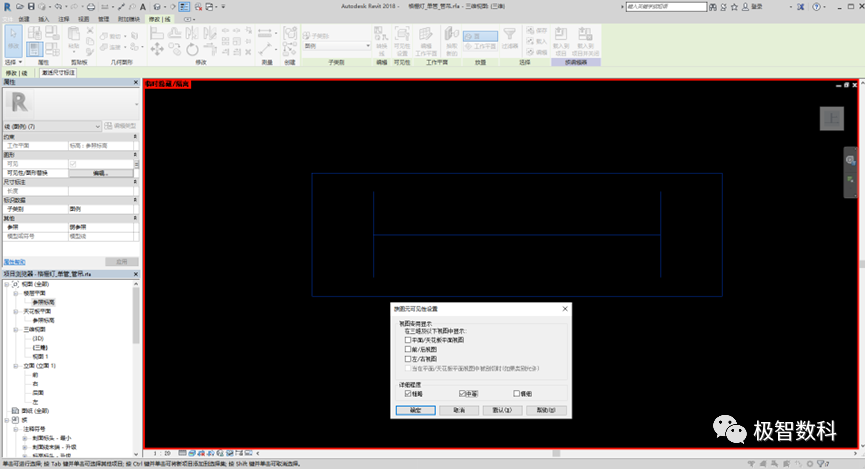Toggle the Medium detail level checkbox
Viewport: 865px width, 469px height.
tap(462, 393)
